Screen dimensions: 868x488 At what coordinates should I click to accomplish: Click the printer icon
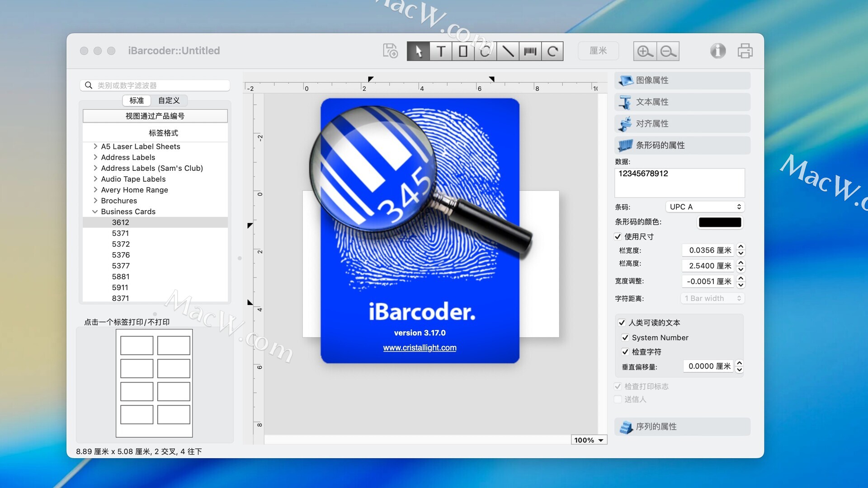tap(745, 51)
